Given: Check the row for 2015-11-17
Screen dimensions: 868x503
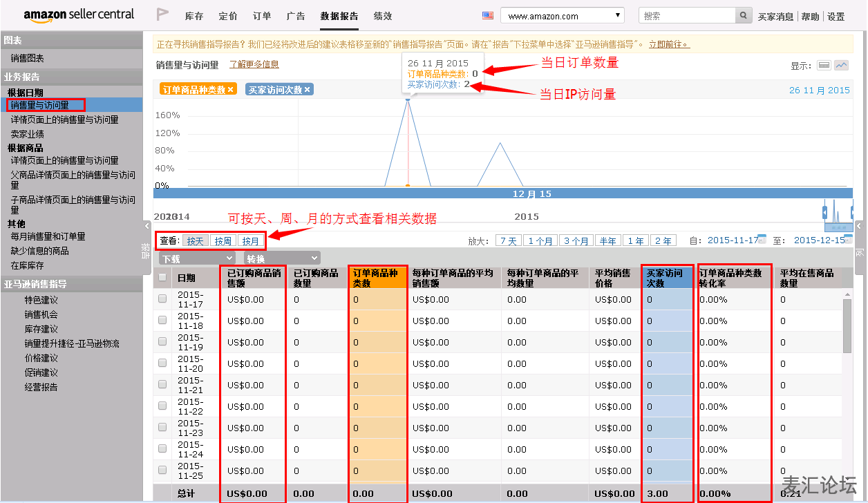Looking at the screenshot, I should (x=162, y=298).
